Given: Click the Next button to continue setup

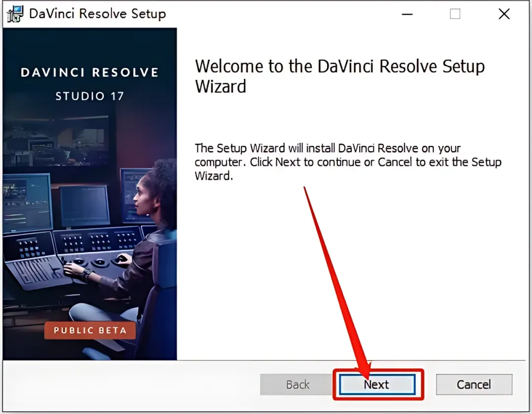Looking at the screenshot, I should [x=377, y=384].
